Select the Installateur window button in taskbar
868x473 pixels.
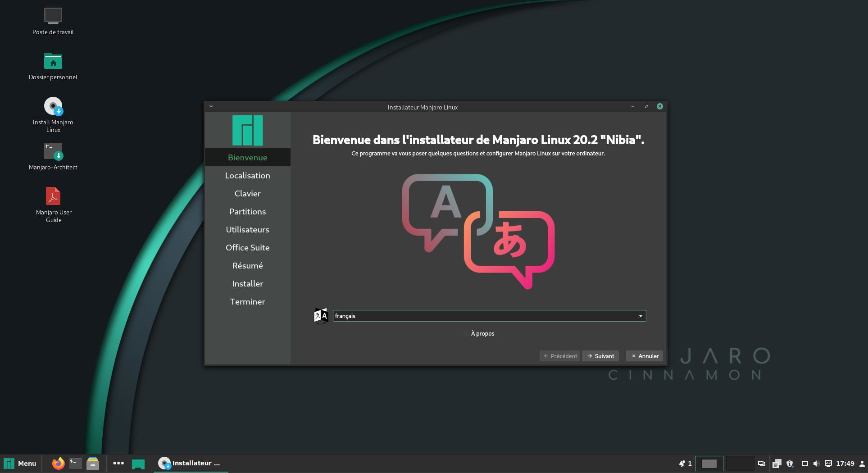tap(191, 463)
